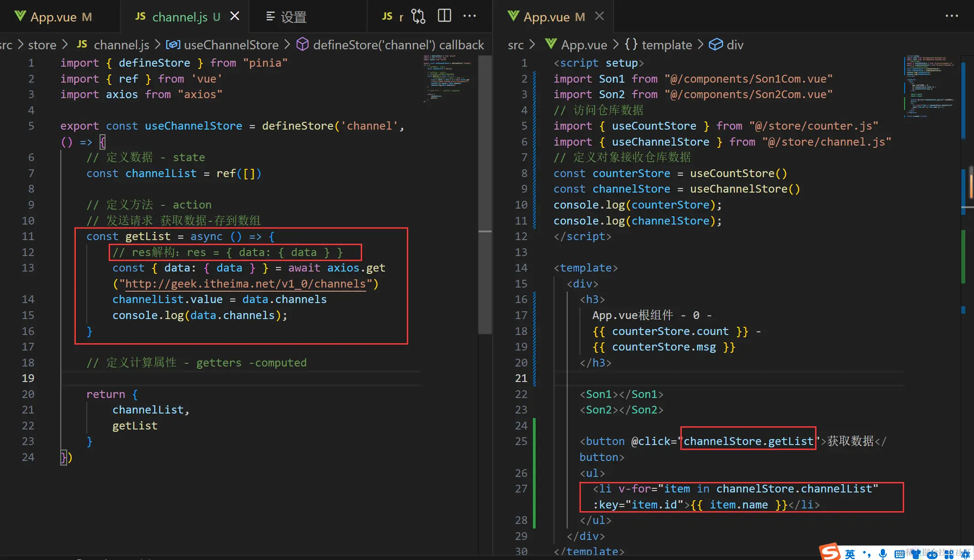Open more actions menu of left editor group
The height and width of the screenshot is (560, 974).
pyautogui.click(x=469, y=16)
